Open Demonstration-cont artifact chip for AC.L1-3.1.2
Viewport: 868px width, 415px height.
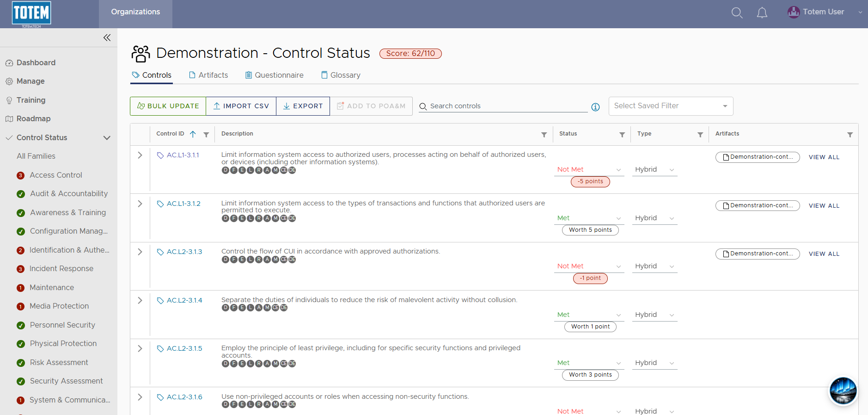coord(758,205)
